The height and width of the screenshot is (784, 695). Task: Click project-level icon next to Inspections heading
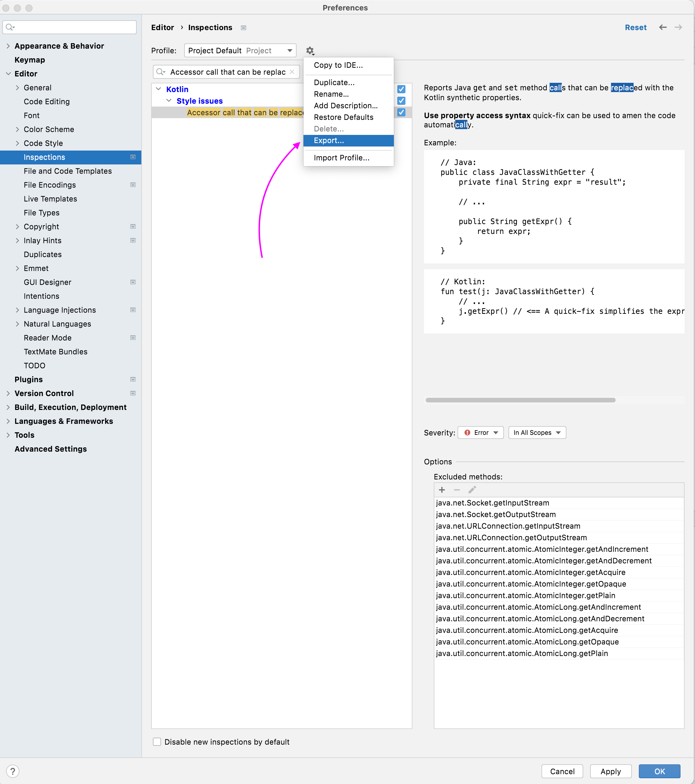click(x=244, y=28)
